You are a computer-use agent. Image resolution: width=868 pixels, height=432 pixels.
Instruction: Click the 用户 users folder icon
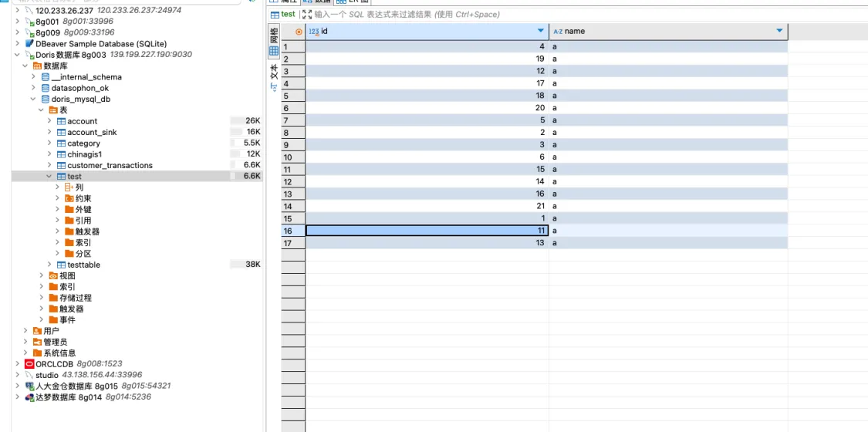tap(37, 331)
